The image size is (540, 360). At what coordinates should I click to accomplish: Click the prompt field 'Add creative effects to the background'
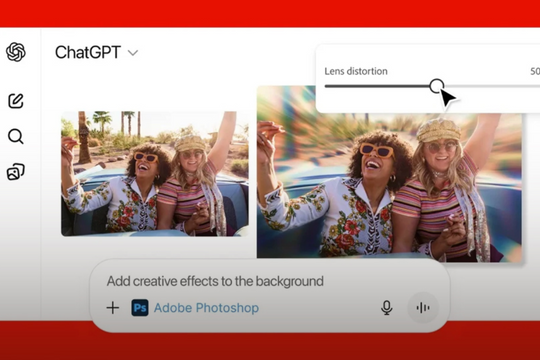pyautogui.click(x=215, y=281)
